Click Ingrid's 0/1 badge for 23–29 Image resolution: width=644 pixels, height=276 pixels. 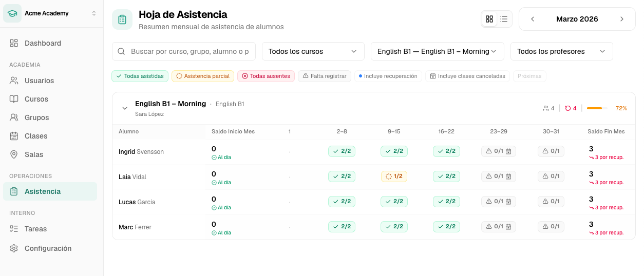pyautogui.click(x=499, y=151)
